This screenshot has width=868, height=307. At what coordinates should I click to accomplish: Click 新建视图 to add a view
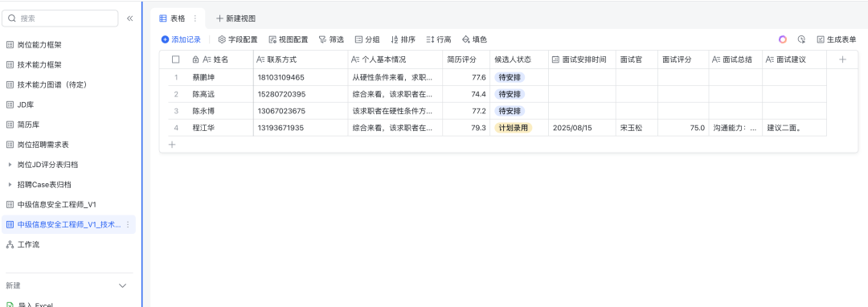[x=235, y=18]
